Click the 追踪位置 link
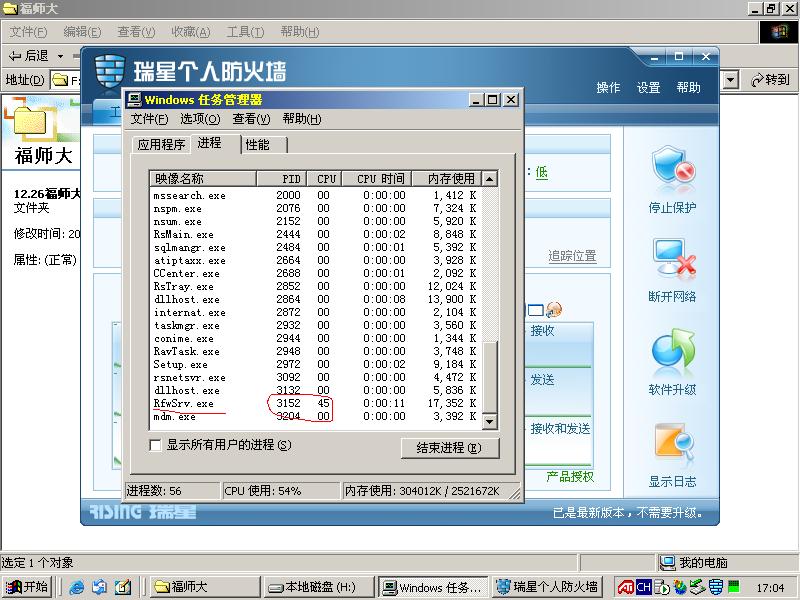 coord(572,256)
